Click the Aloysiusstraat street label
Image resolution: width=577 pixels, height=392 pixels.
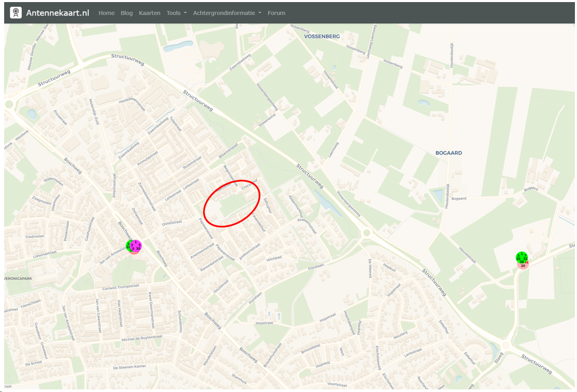click(114, 185)
